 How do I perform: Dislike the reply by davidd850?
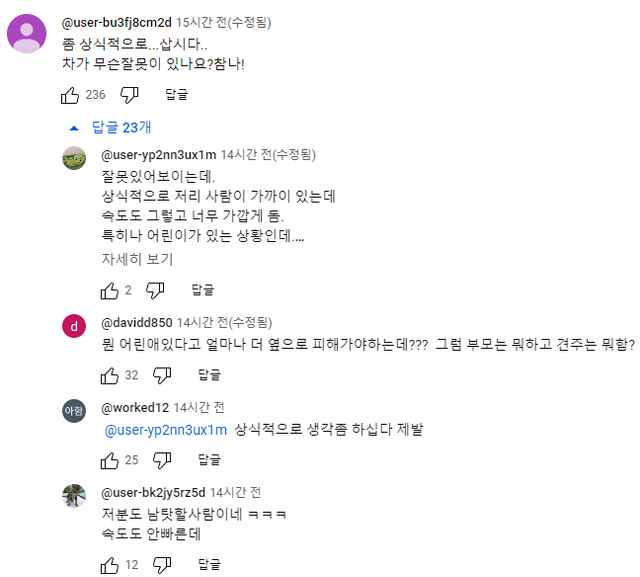point(162,375)
